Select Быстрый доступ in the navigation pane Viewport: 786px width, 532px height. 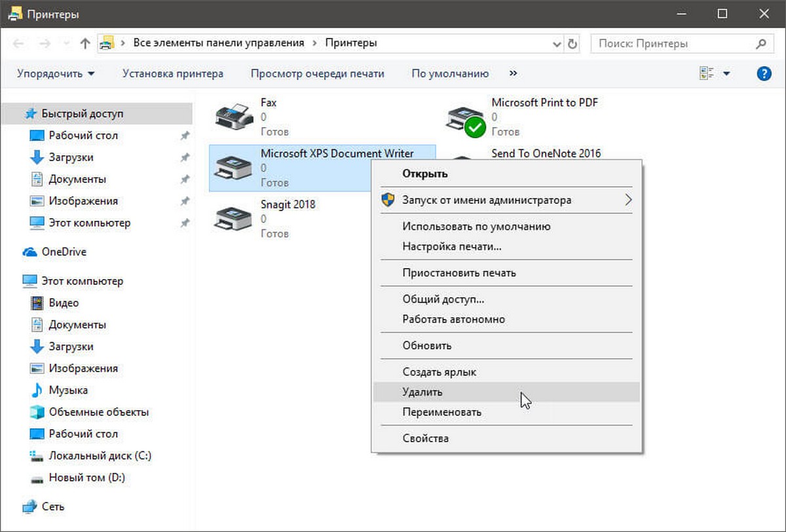(96, 114)
